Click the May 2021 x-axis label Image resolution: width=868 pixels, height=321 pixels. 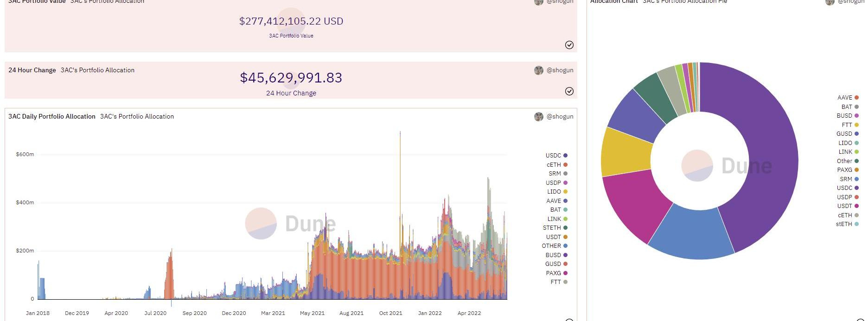pyautogui.click(x=313, y=313)
